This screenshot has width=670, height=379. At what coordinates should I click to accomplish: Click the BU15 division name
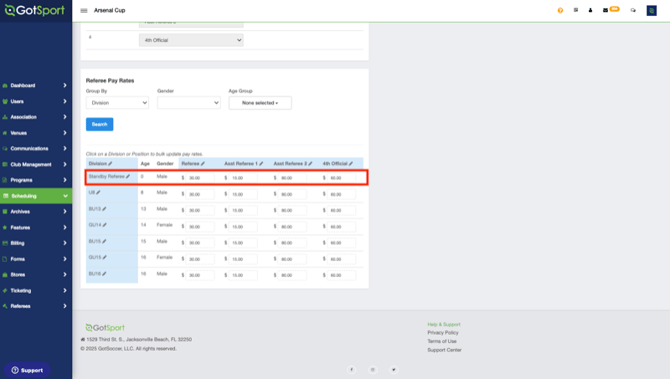(x=94, y=241)
